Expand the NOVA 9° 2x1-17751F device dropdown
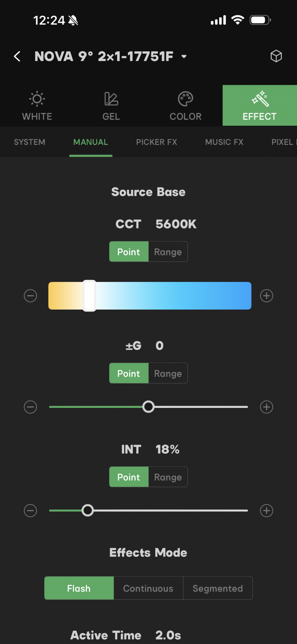This screenshot has height=644, width=297. point(184,57)
